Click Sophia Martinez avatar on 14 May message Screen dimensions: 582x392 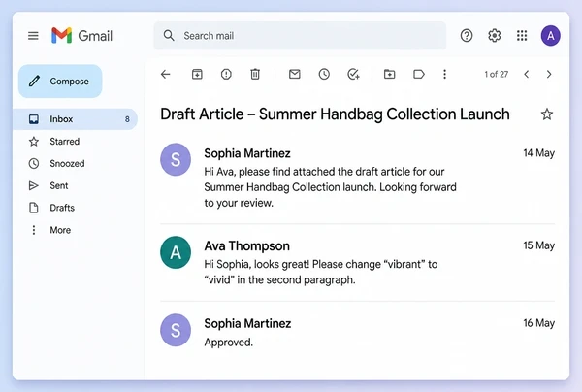(x=176, y=160)
